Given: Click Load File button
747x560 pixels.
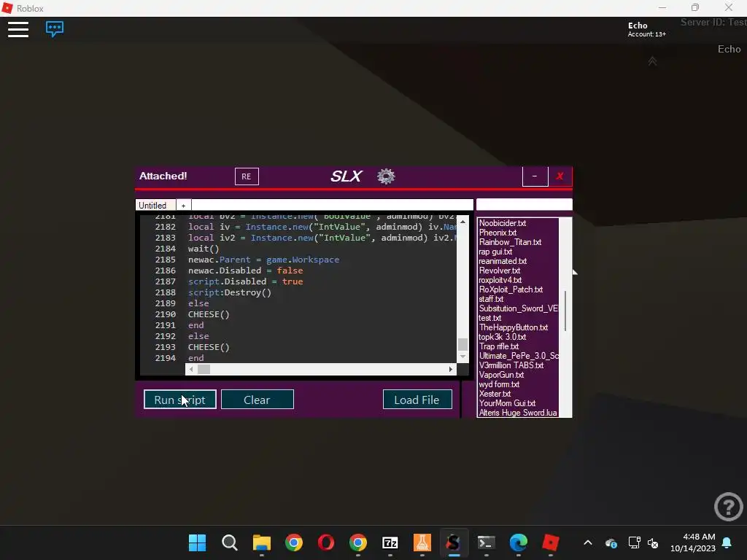Looking at the screenshot, I should [417, 400].
